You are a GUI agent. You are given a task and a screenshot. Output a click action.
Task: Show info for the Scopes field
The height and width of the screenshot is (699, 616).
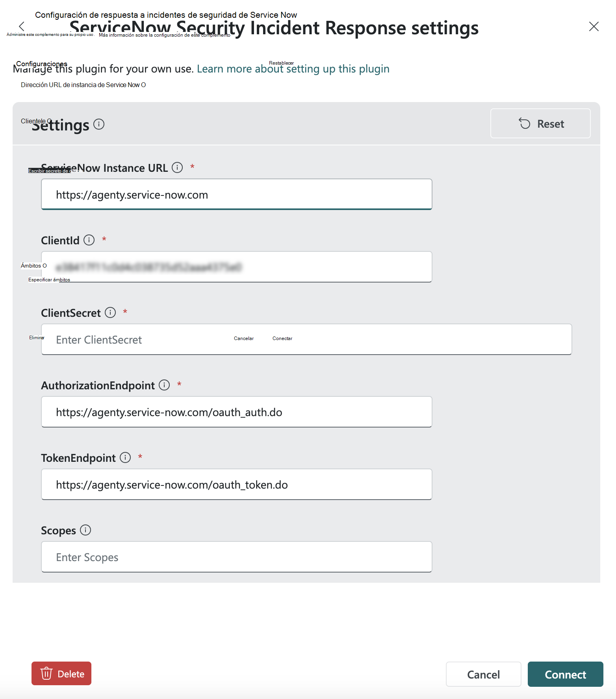tap(85, 530)
